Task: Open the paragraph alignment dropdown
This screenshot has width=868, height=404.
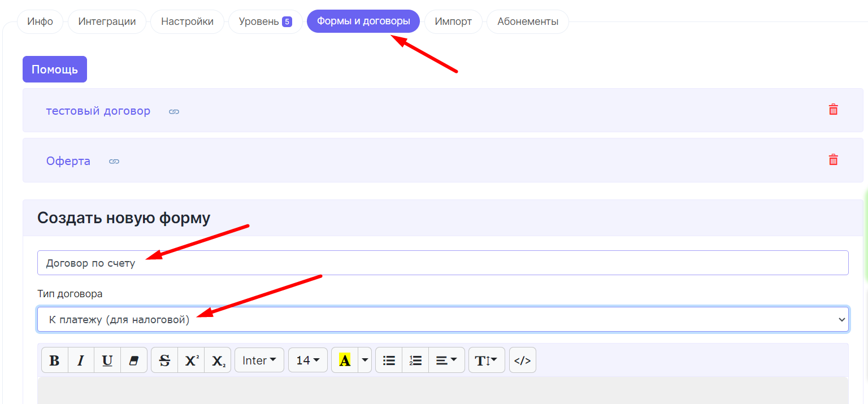Action: [446, 360]
